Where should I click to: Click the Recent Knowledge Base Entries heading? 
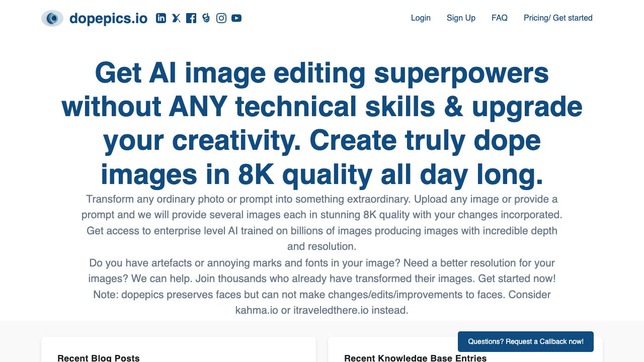tap(415, 358)
